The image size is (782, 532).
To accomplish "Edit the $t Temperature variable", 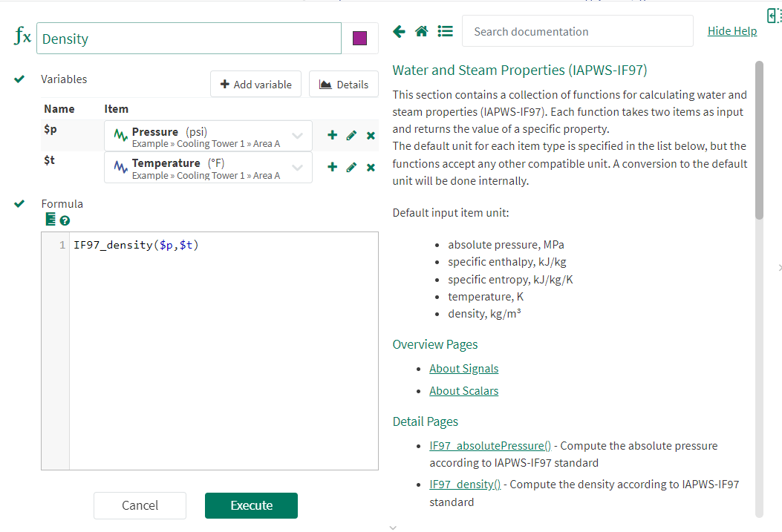I will point(351,167).
